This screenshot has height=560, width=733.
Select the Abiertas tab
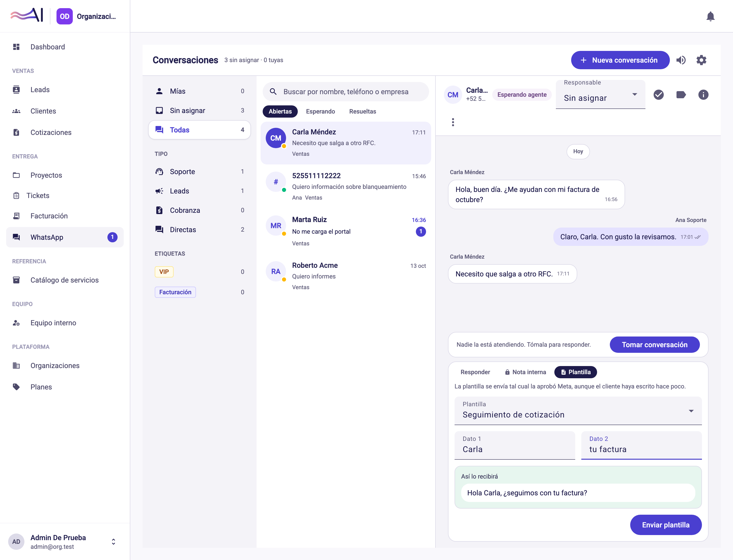[x=280, y=111]
